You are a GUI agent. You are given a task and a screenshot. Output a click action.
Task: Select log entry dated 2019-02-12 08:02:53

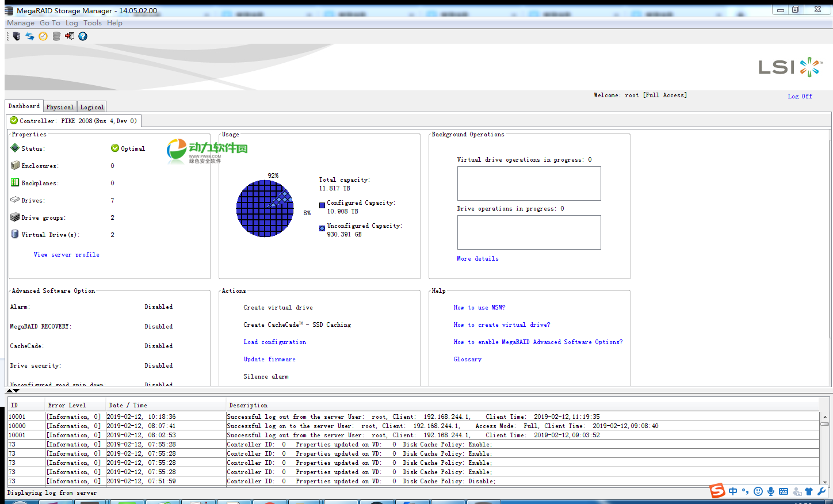pyautogui.click(x=414, y=435)
